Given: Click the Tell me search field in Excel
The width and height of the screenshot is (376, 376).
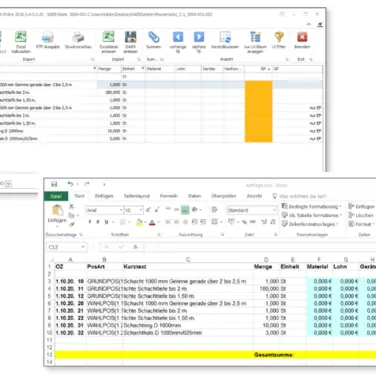Looking at the screenshot, I should click(302, 196).
